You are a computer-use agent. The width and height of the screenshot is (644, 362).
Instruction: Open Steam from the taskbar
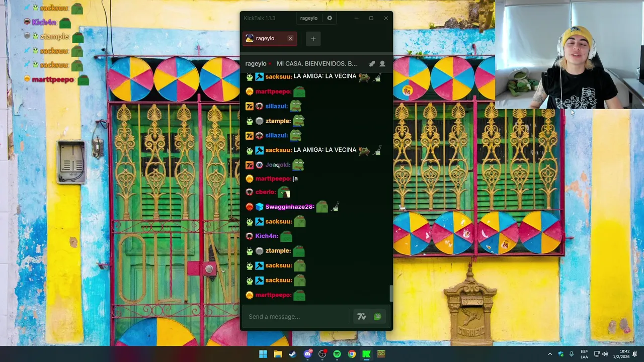pyautogui.click(x=292, y=354)
